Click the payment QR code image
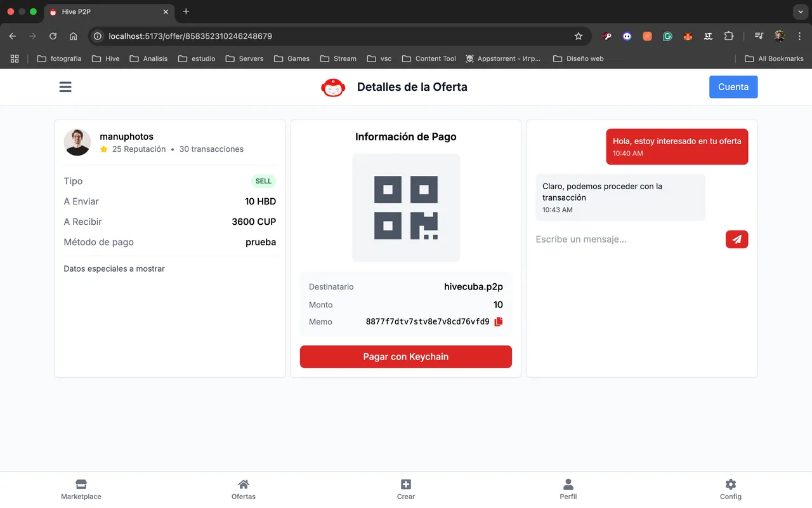Screen dimensions: 812x508 (406, 208)
